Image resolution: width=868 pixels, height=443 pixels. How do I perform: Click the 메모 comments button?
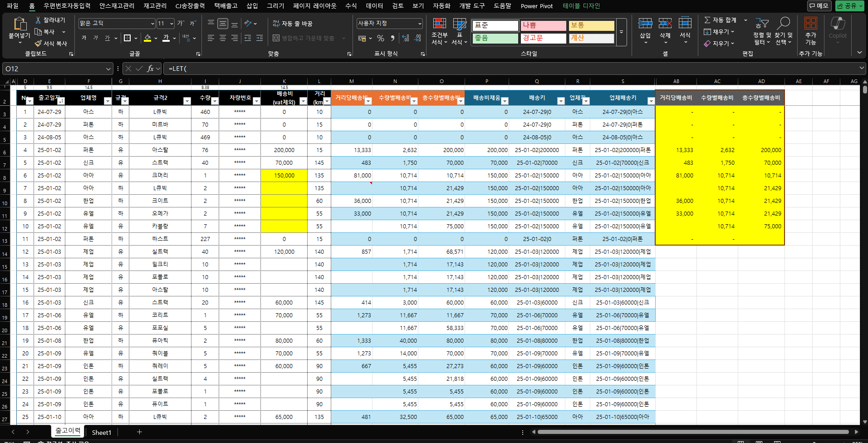(819, 6)
